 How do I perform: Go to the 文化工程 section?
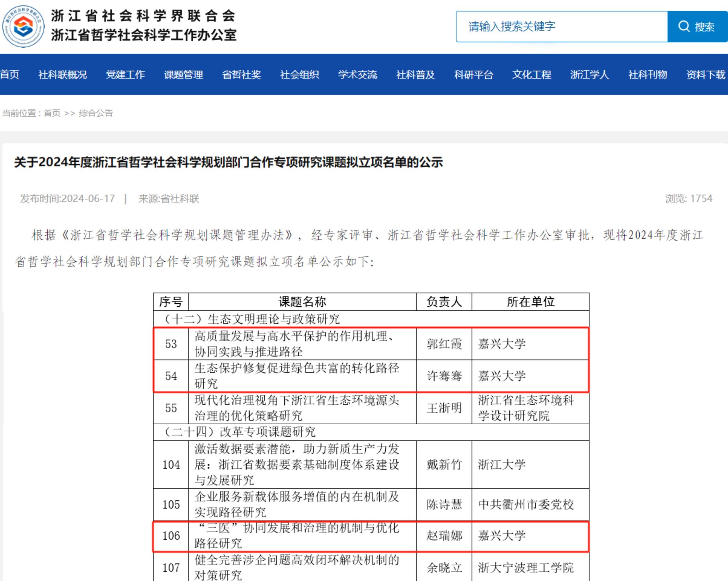coord(531,75)
